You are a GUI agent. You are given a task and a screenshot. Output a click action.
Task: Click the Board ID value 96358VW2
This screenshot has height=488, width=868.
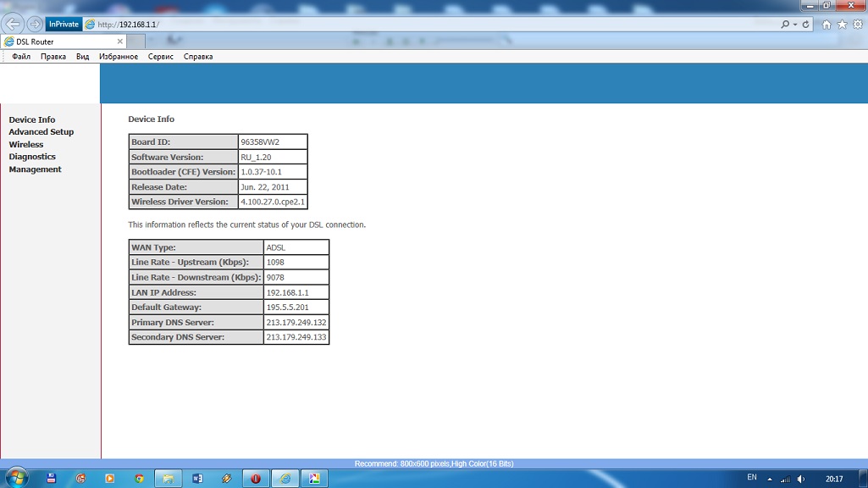(x=260, y=141)
